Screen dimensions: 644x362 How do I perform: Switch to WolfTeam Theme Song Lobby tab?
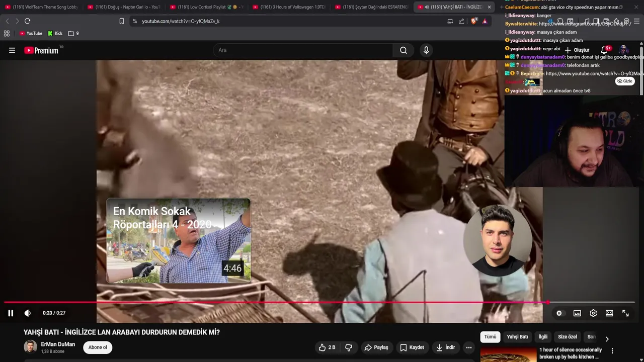click(x=41, y=7)
